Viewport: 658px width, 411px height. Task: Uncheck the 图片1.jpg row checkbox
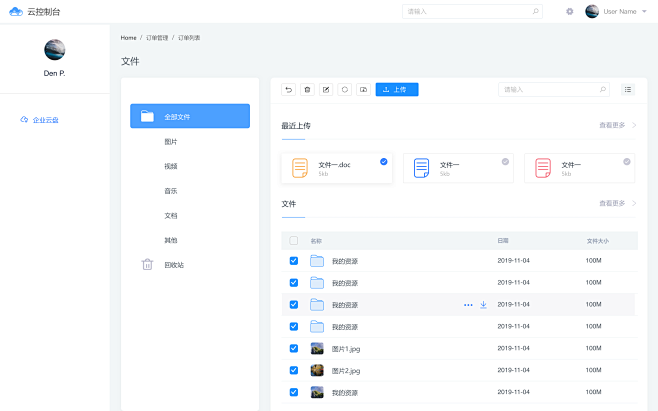294,348
